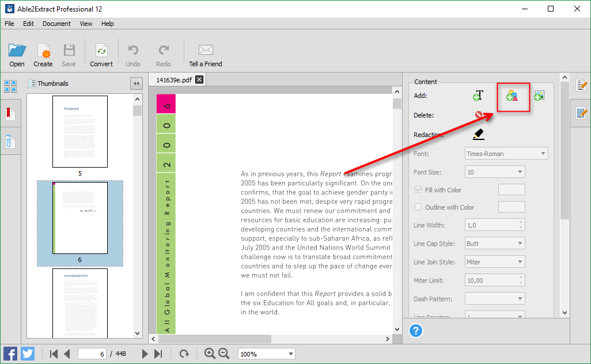591x364 pixels.
Task: Open the Help menu
Action: (107, 24)
